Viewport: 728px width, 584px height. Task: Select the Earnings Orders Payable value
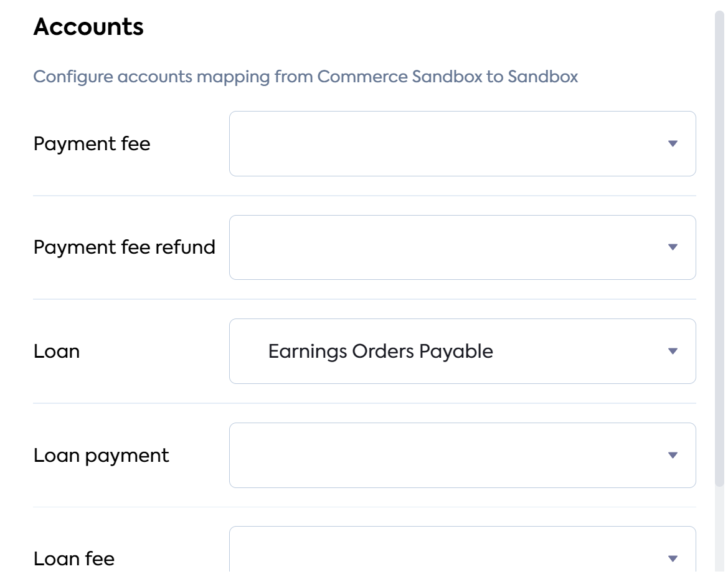[x=381, y=351]
